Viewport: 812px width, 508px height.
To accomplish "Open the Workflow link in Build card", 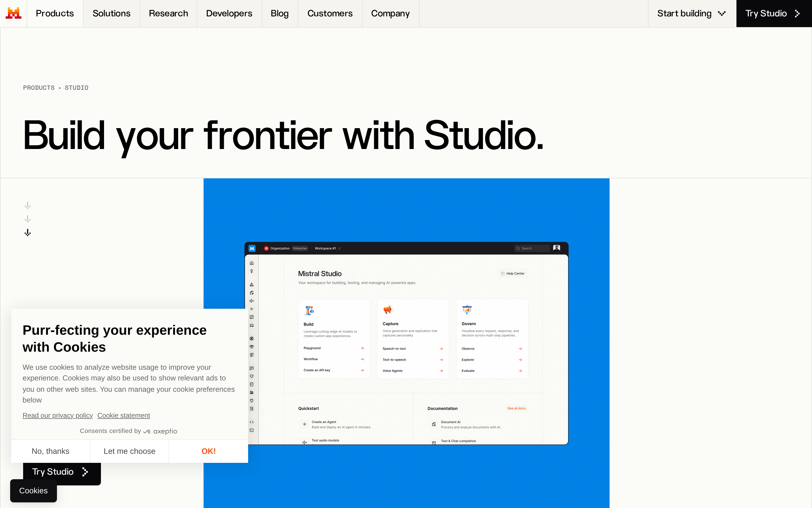I will point(334,359).
